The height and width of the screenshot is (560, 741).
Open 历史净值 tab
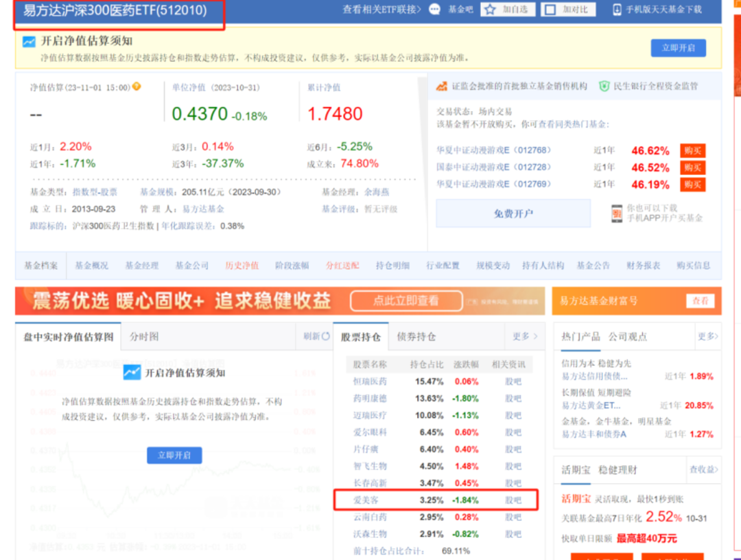tap(242, 266)
